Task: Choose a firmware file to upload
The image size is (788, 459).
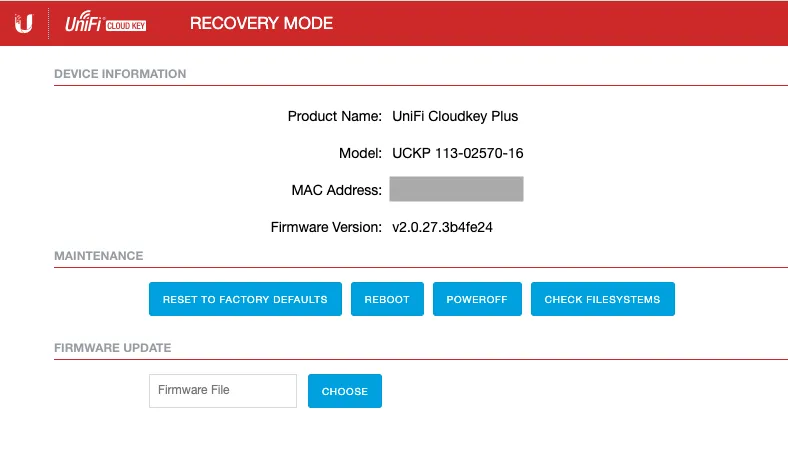Action: (345, 391)
